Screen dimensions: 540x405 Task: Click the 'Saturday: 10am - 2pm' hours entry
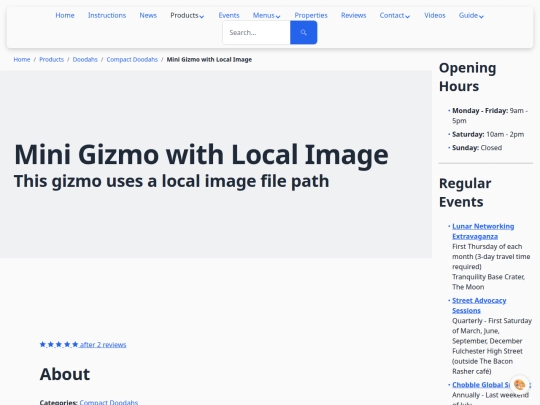click(x=488, y=134)
